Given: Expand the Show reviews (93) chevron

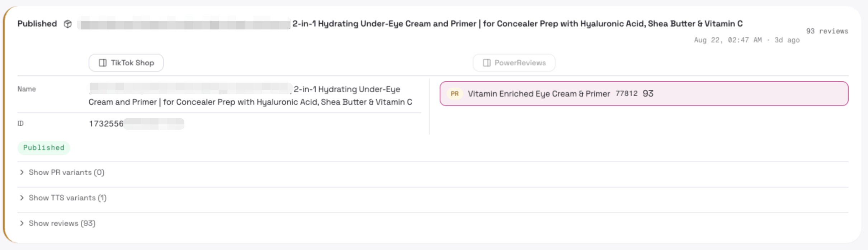Looking at the screenshot, I should coord(22,223).
